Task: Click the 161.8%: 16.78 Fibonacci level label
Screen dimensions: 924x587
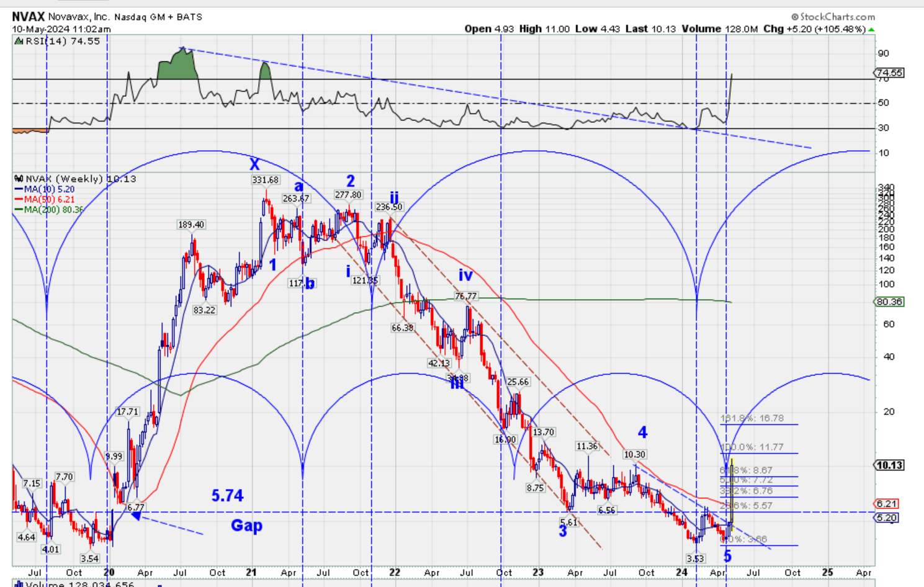Action: point(752,418)
